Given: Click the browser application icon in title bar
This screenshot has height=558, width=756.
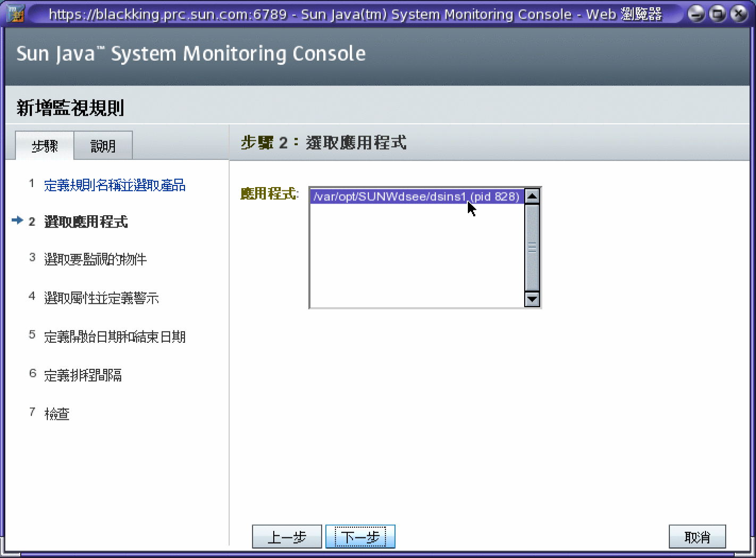Looking at the screenshot, I should (x=15, y=14).
